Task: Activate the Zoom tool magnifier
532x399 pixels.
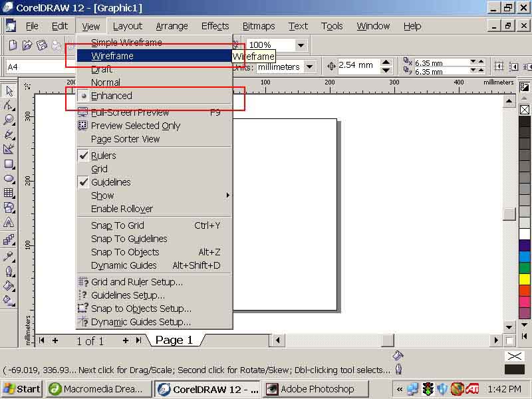Action: coord(9,120)
